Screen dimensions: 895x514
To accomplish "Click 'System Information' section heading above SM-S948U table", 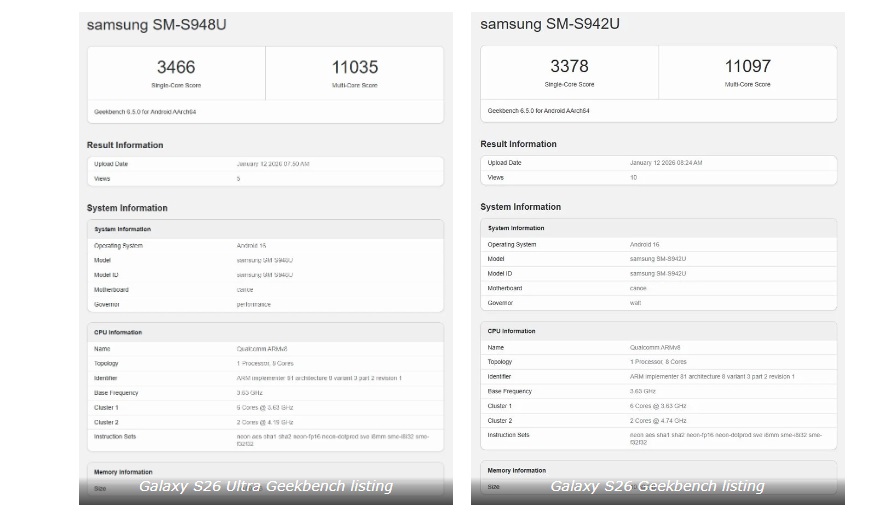I will (127, 208).
